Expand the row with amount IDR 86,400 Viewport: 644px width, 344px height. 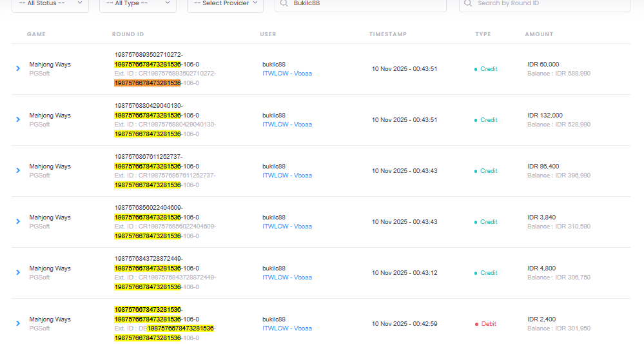click(x=18, y=170)
